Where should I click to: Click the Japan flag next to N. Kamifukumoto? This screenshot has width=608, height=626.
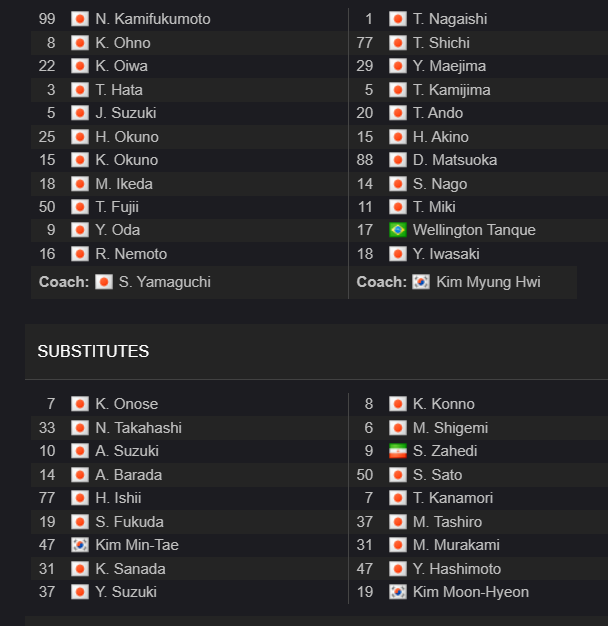pos(80,19)
